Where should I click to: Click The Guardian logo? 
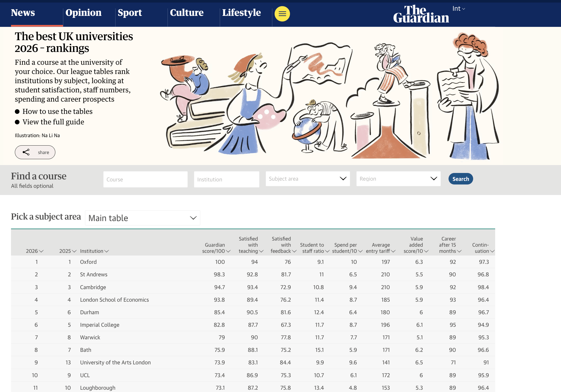[421, 15]
